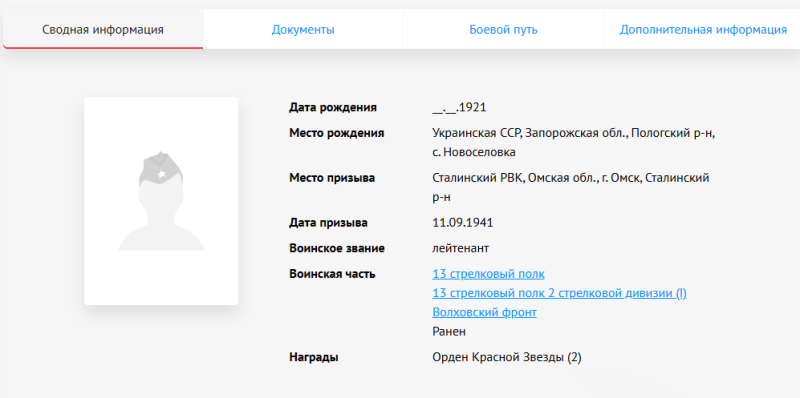Go to Дополнительная информация tab
The image size is (800, 398).
tap(703, 30)
